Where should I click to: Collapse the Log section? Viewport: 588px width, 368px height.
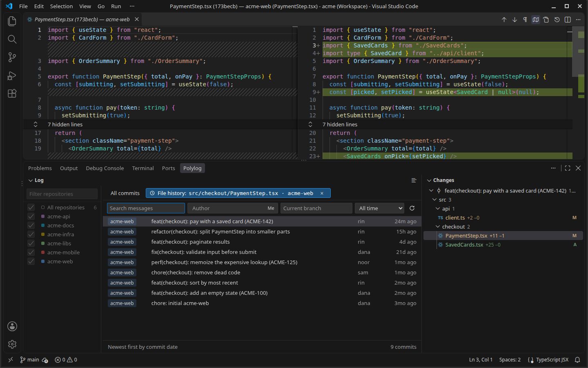[31, 180]
